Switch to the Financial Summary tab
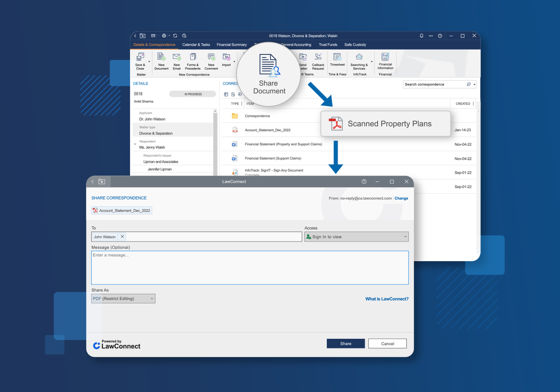The image size is (560, 392). 231,44
